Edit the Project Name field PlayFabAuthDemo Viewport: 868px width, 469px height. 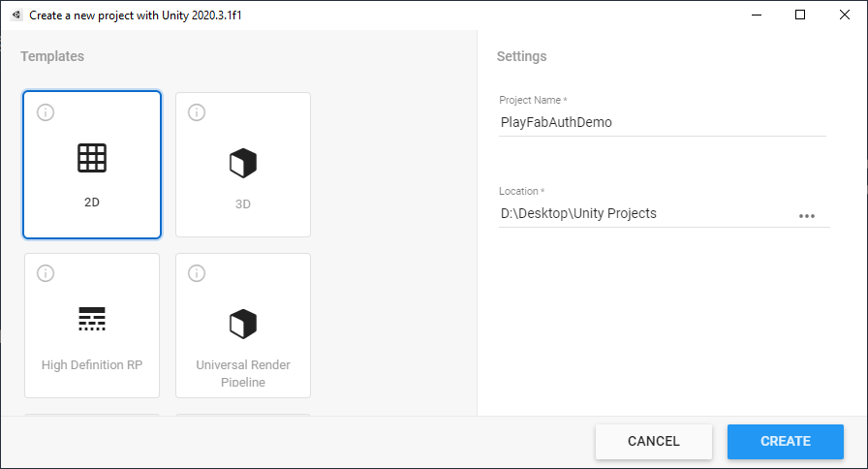662,122
